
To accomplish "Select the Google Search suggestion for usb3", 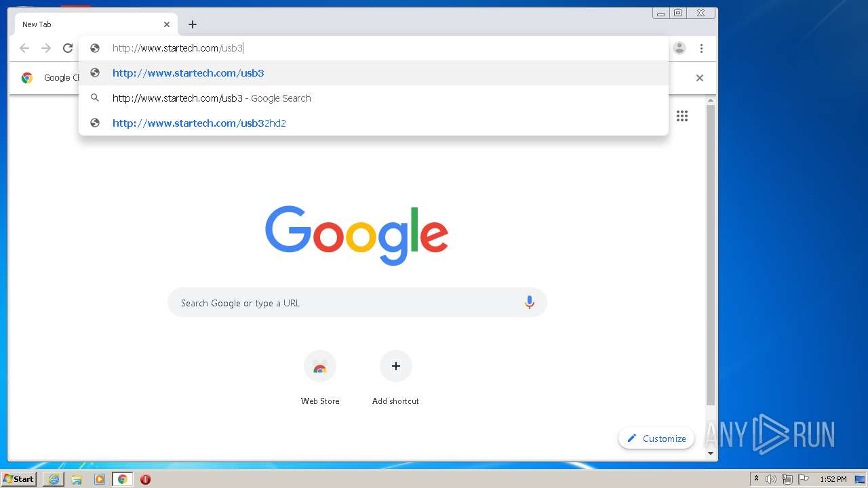I will point(374,98).
